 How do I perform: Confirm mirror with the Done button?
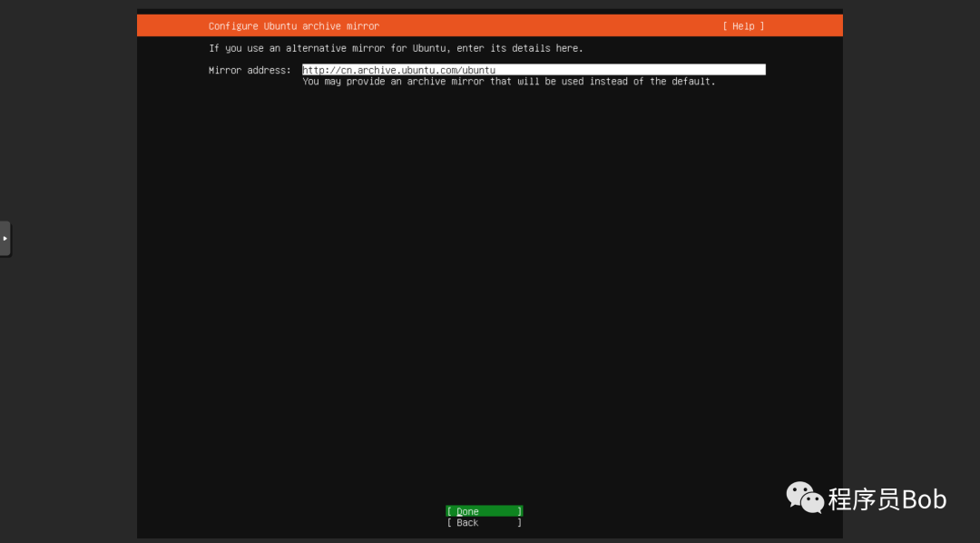(x=485, y=511)
